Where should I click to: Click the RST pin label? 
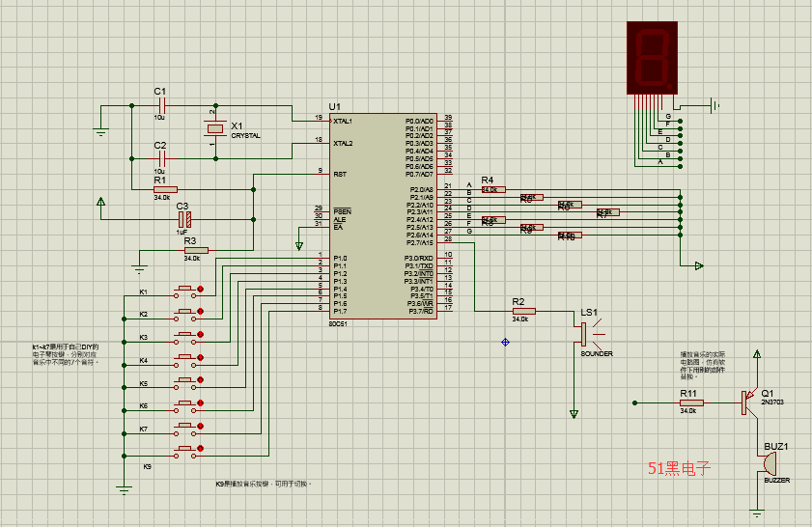[340, 175]
